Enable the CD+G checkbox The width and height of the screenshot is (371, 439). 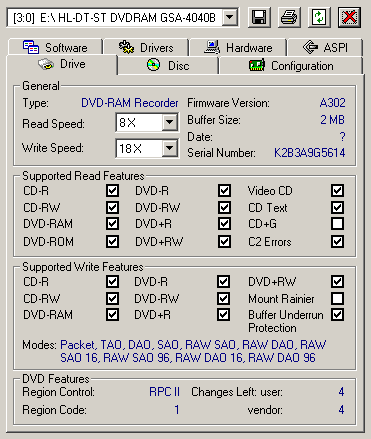[337, 224]
